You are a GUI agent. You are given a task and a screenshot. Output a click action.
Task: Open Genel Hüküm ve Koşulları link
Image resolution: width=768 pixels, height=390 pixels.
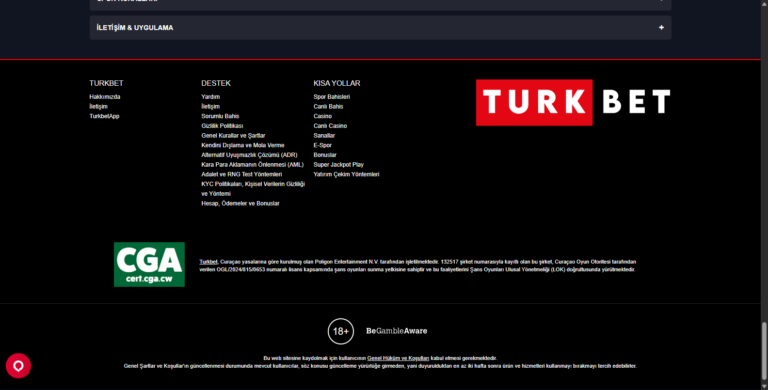click(398, 358)
